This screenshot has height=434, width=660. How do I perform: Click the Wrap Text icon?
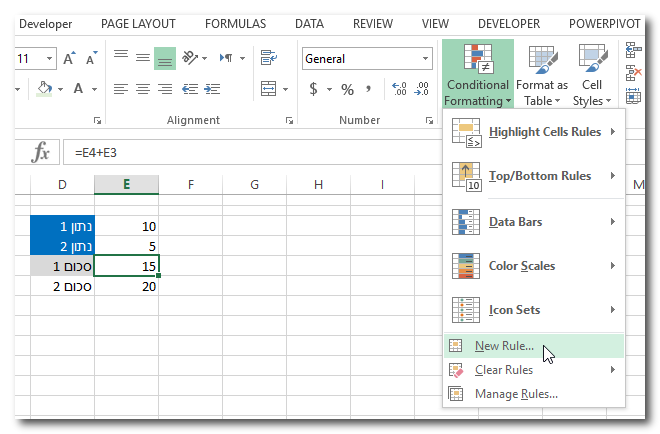268,59
